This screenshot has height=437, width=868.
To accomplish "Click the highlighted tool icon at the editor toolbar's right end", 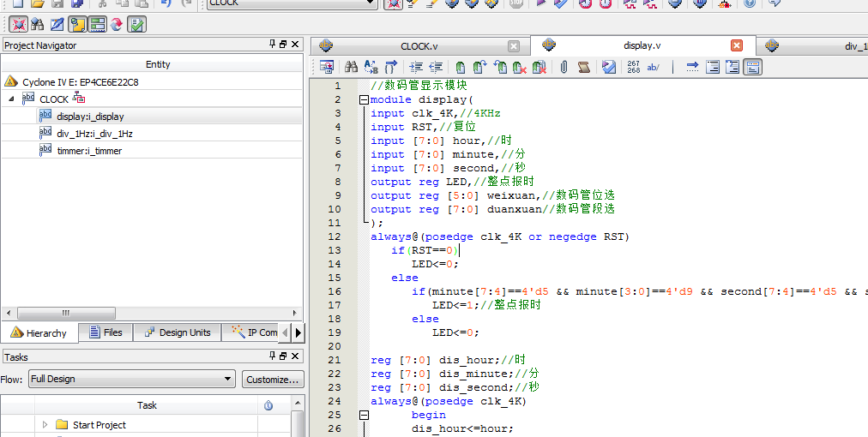I will 752,67.
